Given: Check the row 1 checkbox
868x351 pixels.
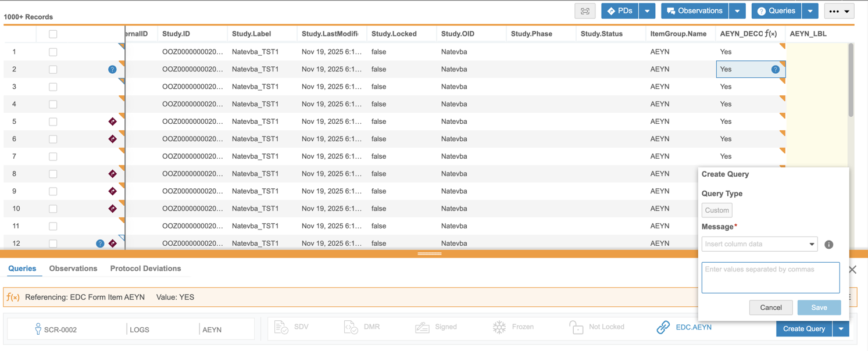Looking at the screenshot, I should pos(53,52).
